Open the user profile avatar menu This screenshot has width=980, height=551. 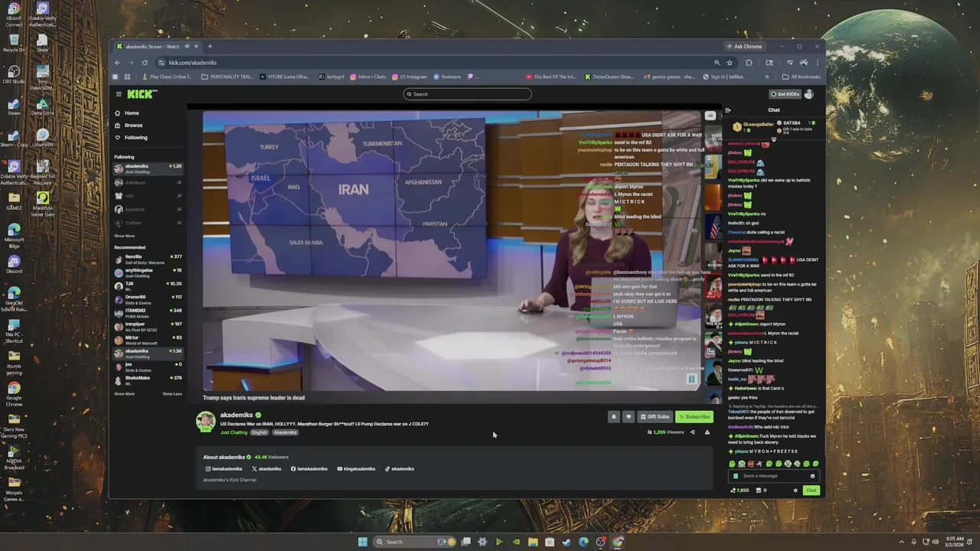tap(809, 94)
